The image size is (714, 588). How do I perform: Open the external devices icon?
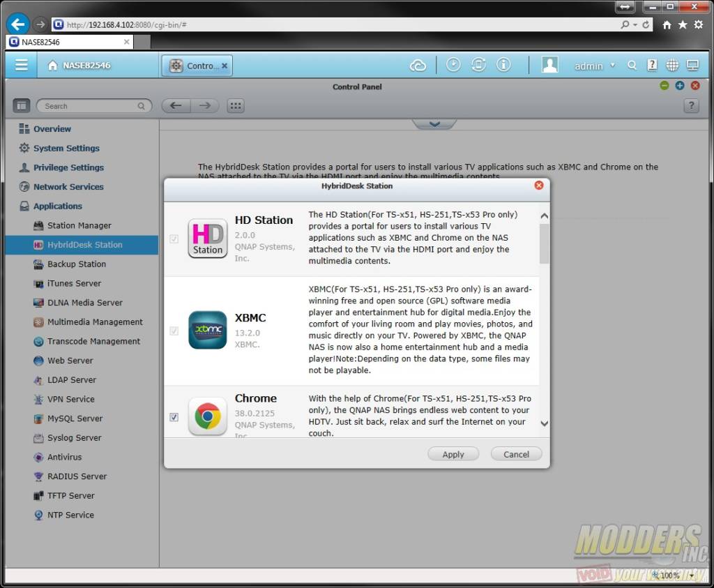pos(478,65)
